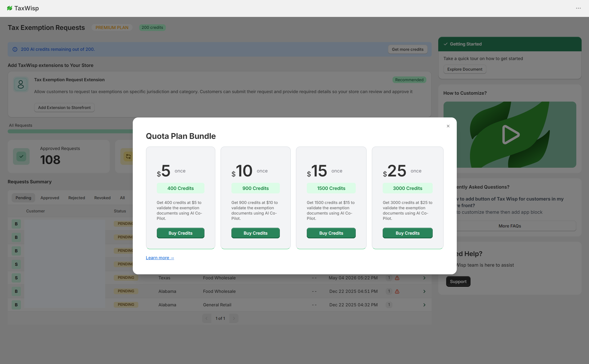Follow the Learn more link
Viewport: 589px width, 364px height.
coord(160,258)
